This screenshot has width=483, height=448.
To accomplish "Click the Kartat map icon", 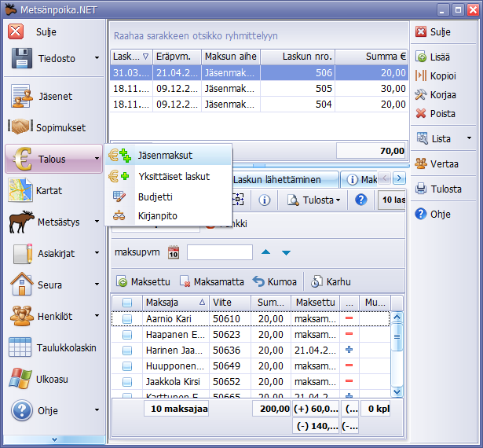I will tap(21, 190).
